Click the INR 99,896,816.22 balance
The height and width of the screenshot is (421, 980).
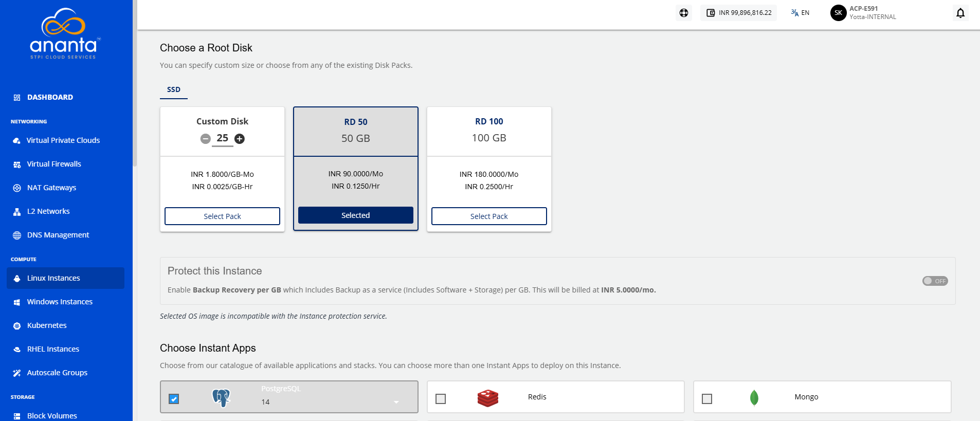tap(745, 13)
